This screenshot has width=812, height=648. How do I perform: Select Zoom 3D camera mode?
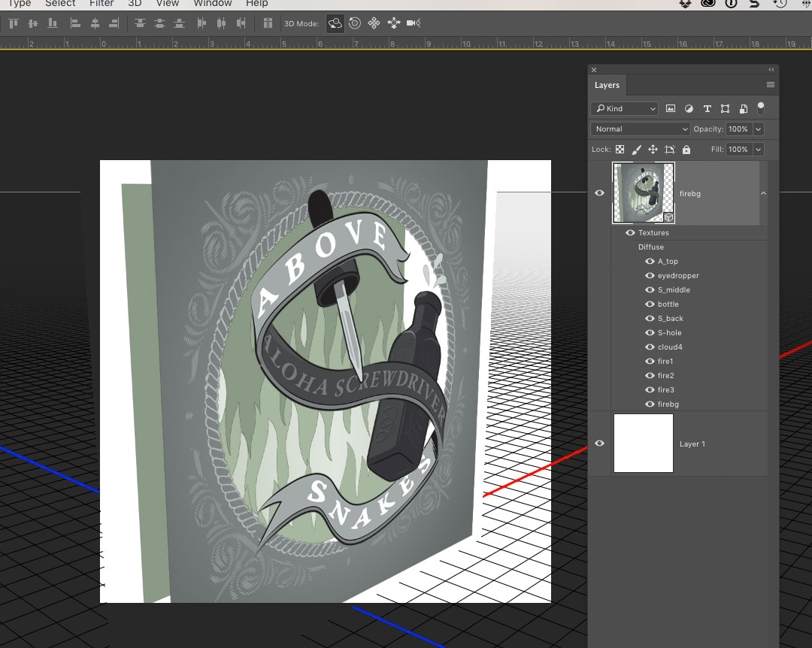[x=414, y=23]
